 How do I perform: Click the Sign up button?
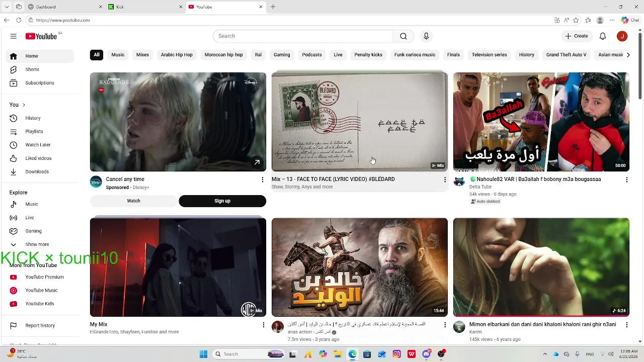pyautogui.click(x=222, y=201)
